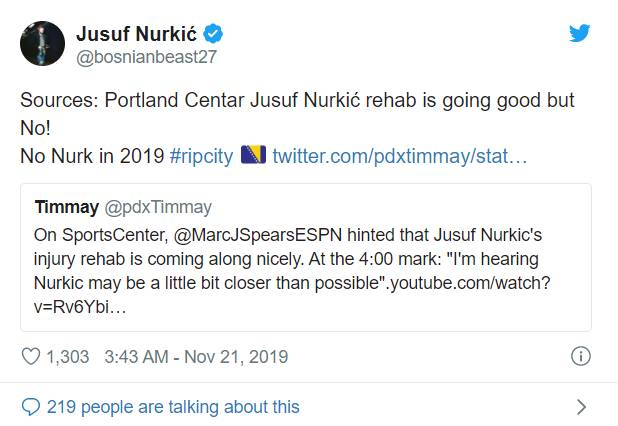Click the Bosnian flag emoji
618x426 pixels.
pyautogui.click(x=252, y=156)
